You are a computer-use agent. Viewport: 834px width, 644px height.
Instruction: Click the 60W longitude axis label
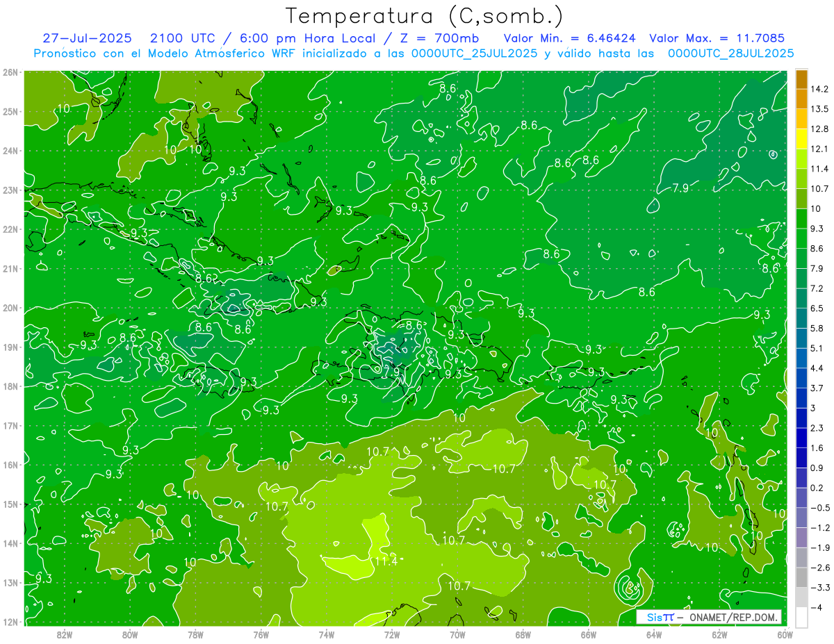(x=784, y=635)
